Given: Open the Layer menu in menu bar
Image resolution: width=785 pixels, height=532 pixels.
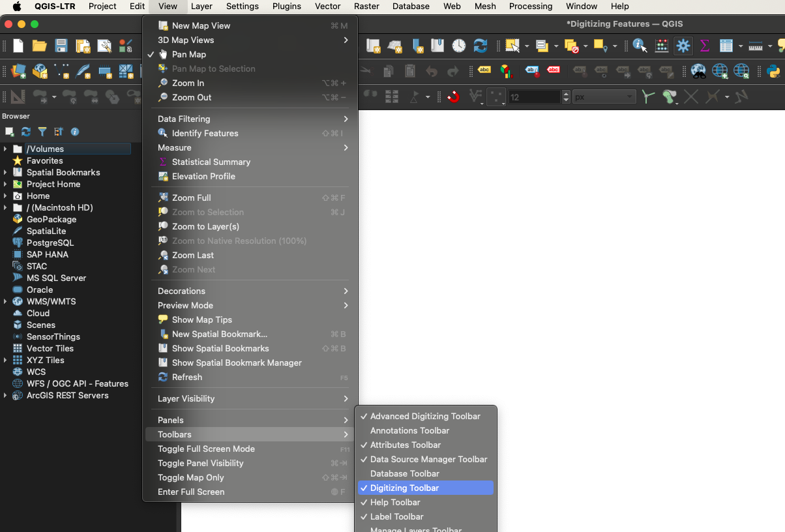Looking at the screenshot, I should click(201, 6).
